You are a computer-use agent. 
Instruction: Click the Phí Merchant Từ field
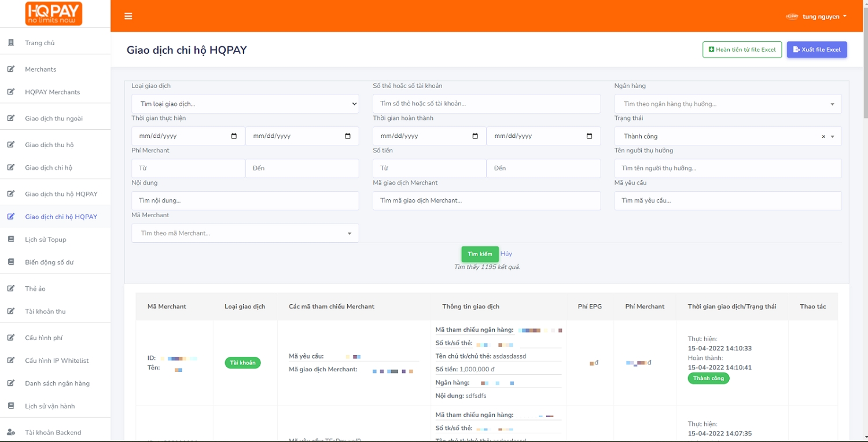coord(189,168)
